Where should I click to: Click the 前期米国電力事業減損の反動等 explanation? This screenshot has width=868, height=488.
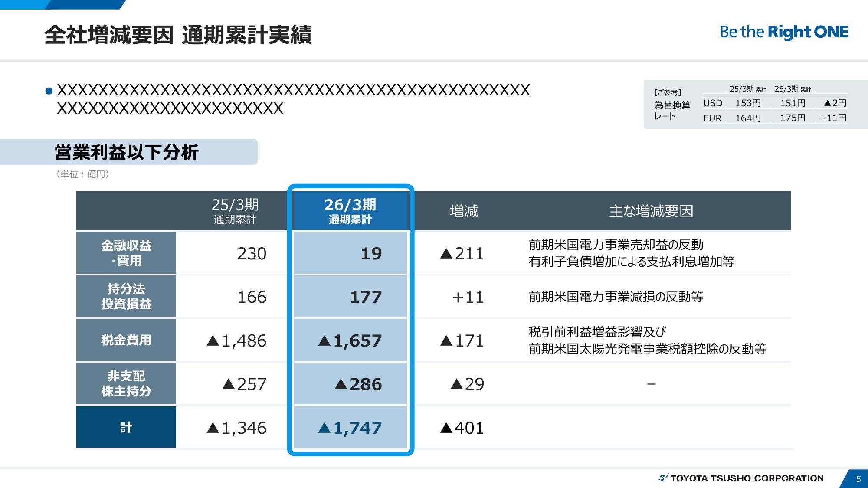tap(616, 297)
